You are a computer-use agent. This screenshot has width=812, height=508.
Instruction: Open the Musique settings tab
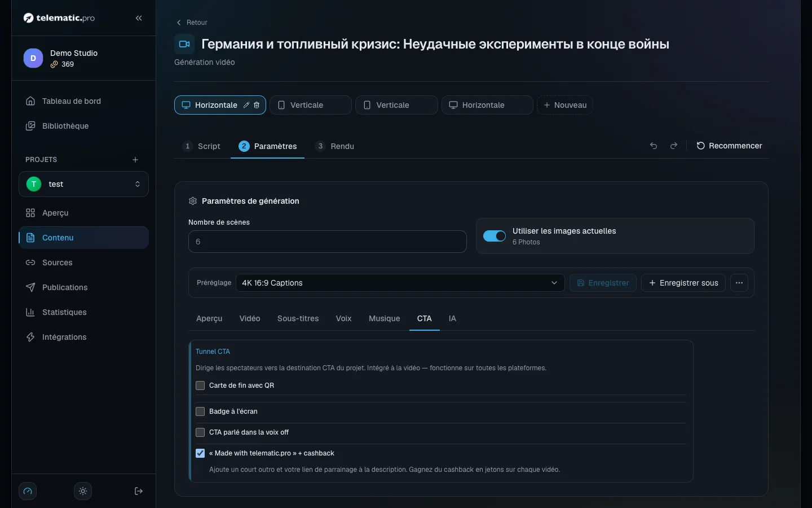point(384,318)
